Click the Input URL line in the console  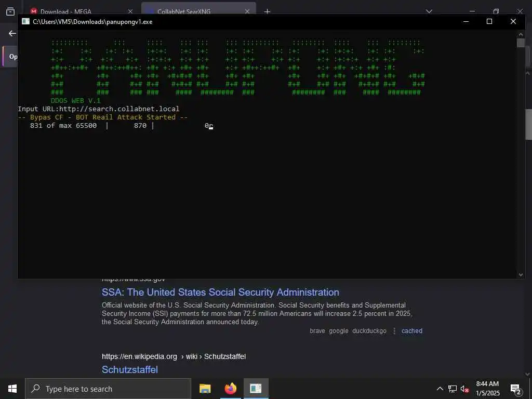click(98, 109)
